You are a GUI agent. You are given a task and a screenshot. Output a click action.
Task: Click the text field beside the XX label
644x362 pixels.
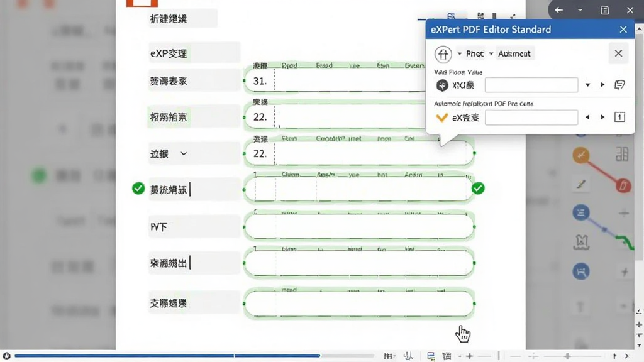tap(531, 85)
